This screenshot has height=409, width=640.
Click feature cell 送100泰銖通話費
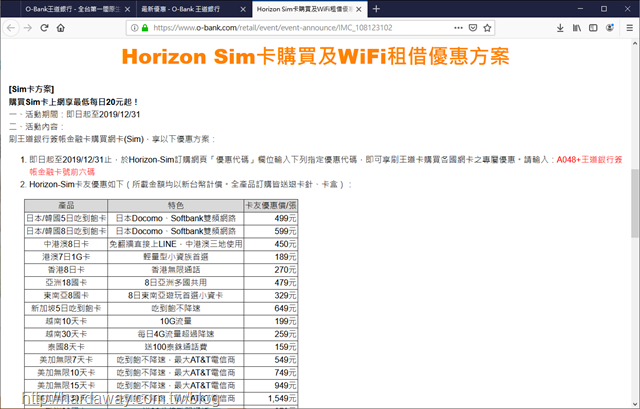point(176,347)
